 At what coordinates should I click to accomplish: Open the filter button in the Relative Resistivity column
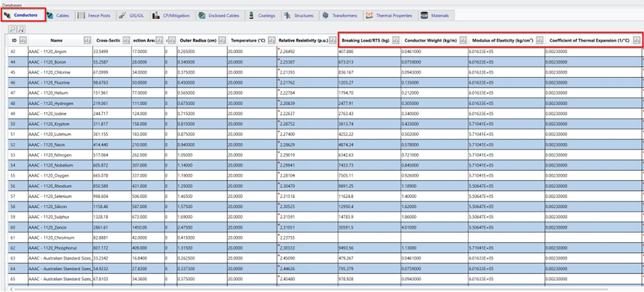pyautogui.click(x=333, y=40)
